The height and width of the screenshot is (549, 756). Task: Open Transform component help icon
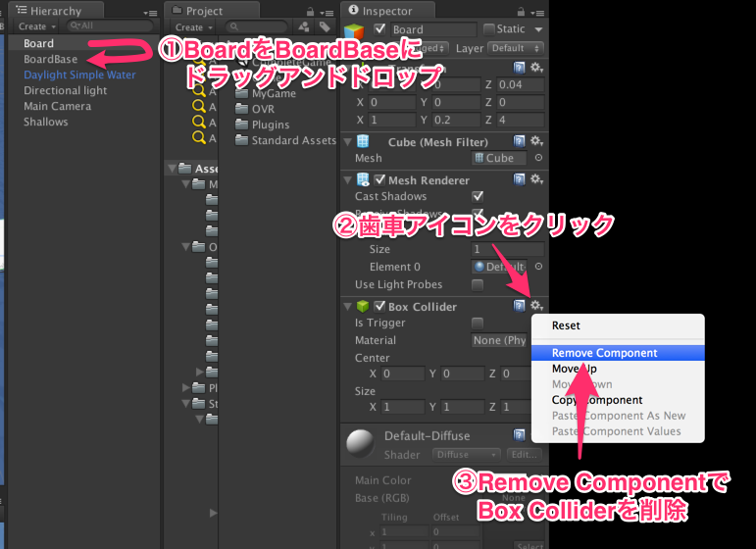point(520,68)
